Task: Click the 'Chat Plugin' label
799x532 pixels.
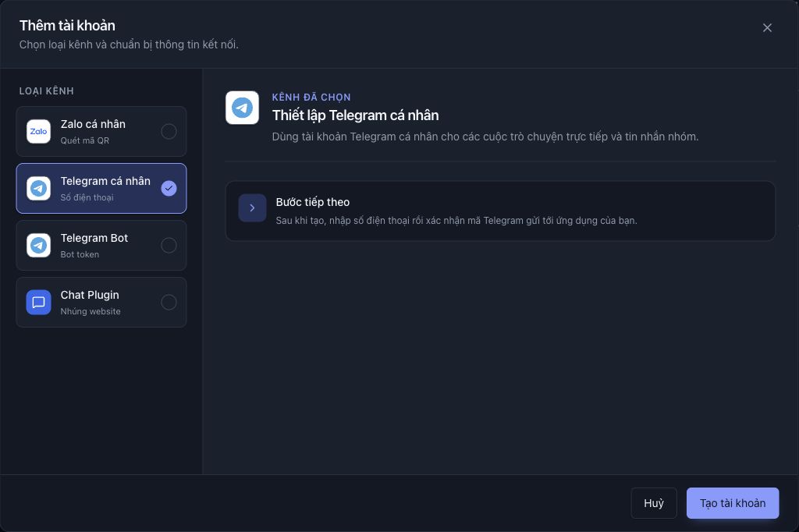Action: click(90, 295)
